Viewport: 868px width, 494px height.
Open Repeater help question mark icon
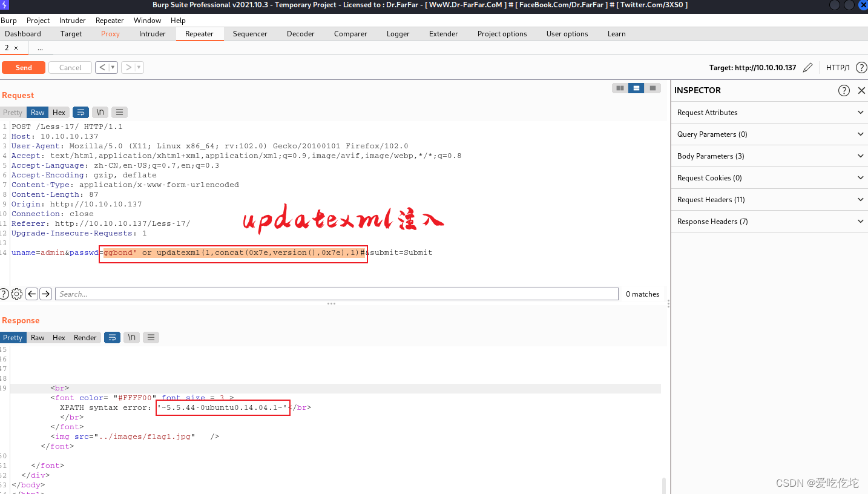click(x=861, y=67)
